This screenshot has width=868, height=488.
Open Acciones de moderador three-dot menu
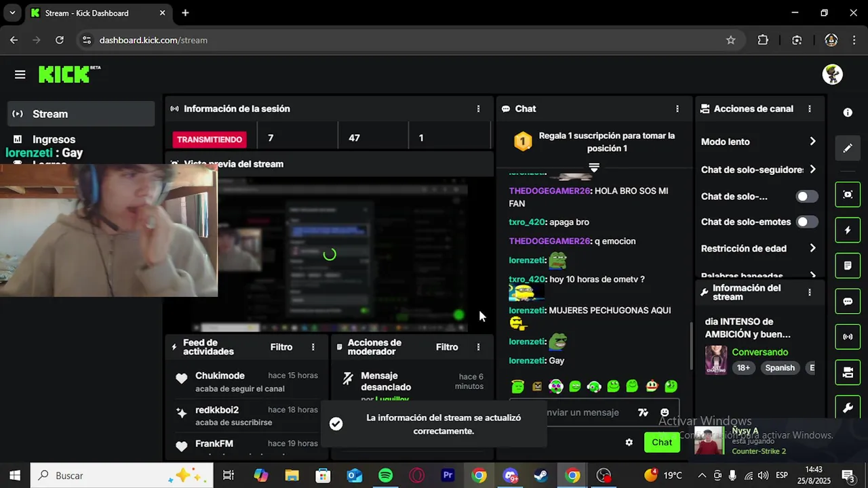point(478,347)
